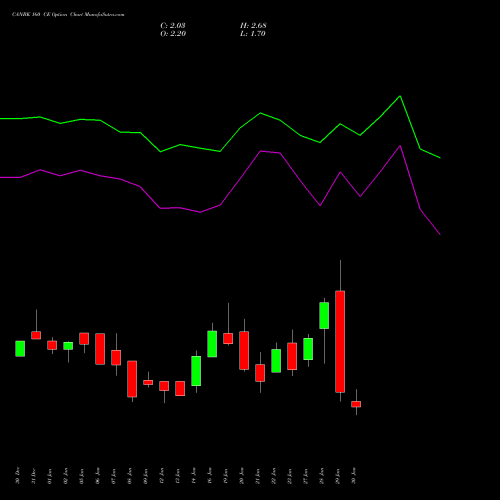Click the purple indicator line's highest peak
Screen dimensions: 500x500
[400, 146]
